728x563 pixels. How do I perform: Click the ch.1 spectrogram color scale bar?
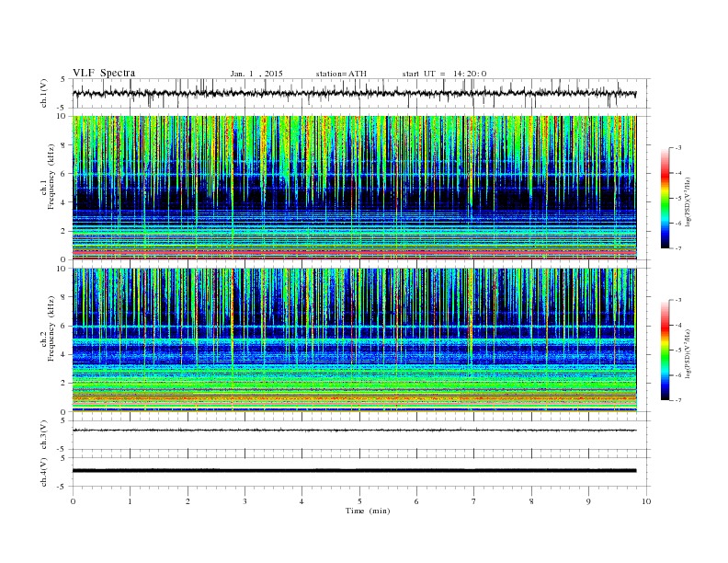click(x=665, y=198)
